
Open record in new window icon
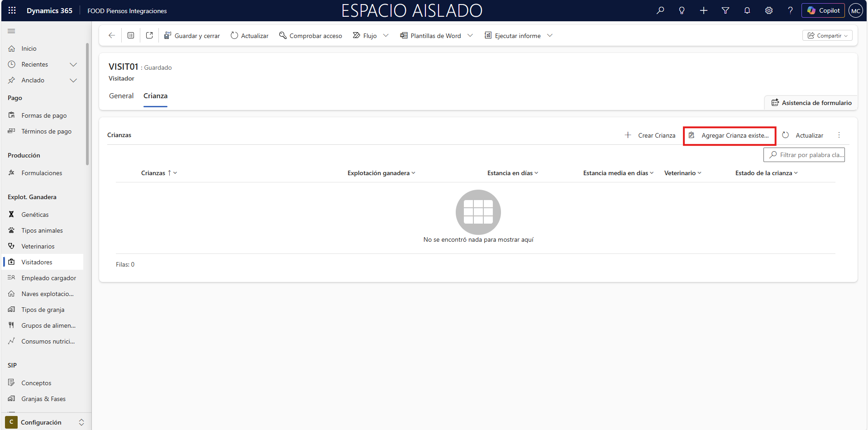tap(149, 35)
